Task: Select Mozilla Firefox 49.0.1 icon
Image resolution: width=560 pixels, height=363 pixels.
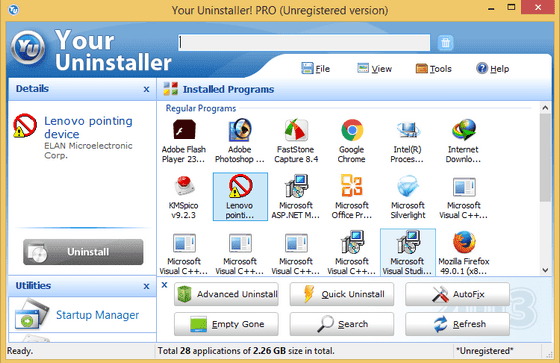Action: point(464,242)
